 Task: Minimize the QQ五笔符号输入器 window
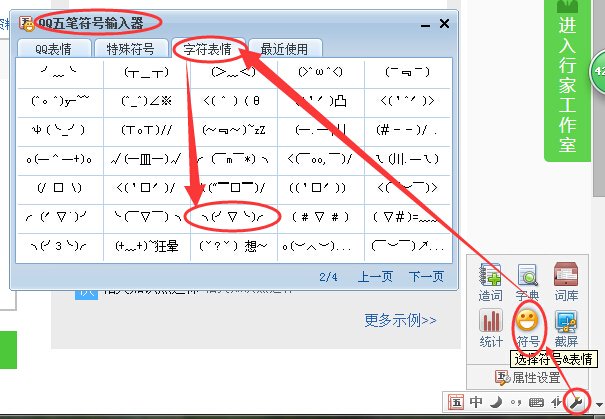coord(425,25)
